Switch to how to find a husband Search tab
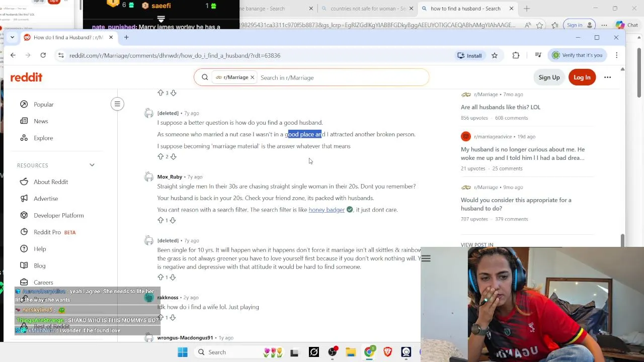 coord(468,9)
